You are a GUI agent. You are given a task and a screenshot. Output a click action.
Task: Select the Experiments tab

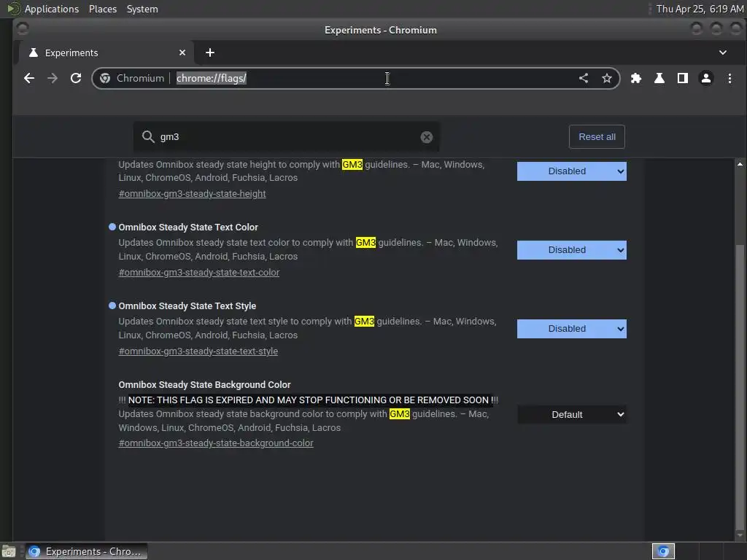[x=106, y=52]
